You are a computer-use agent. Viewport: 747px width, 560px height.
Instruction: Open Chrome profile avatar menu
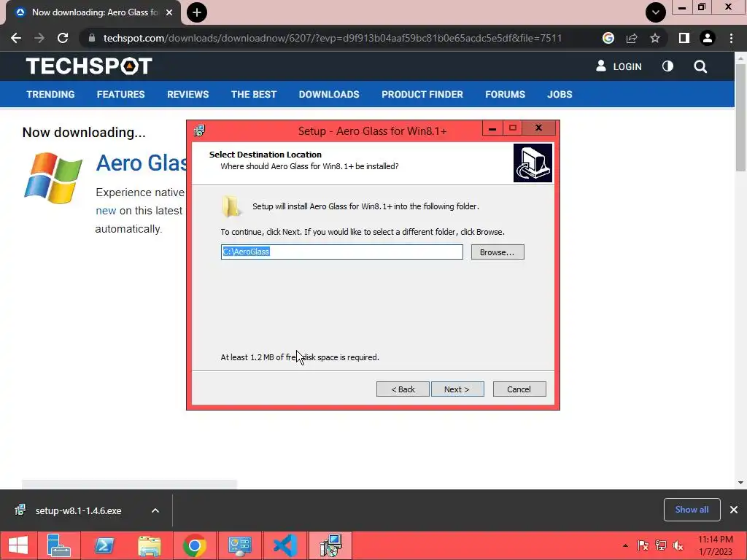pyautogui.click(x=708, y=38)
